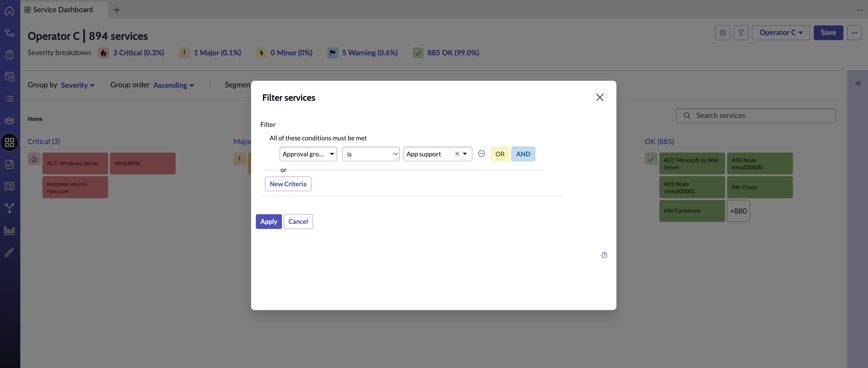Open the records list sidebar icon
This screenshot has width=868, height=368.
[9, 186]
